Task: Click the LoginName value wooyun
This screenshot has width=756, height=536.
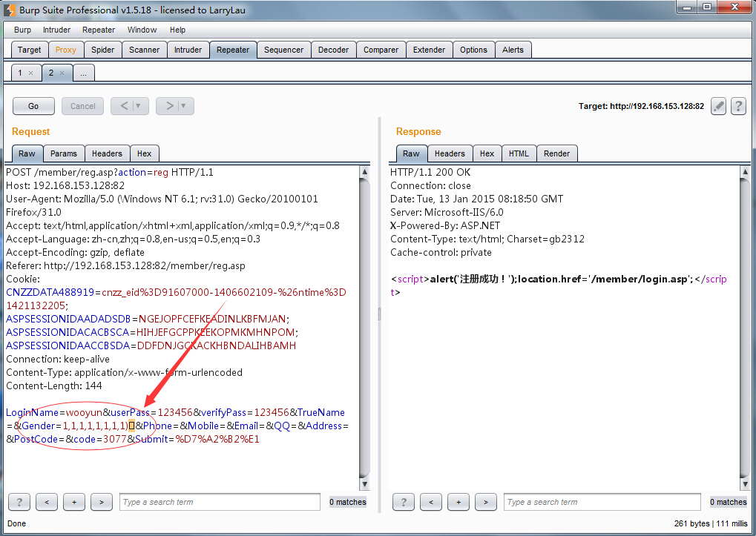Action: pyautogui.click(x=84, y=413)
